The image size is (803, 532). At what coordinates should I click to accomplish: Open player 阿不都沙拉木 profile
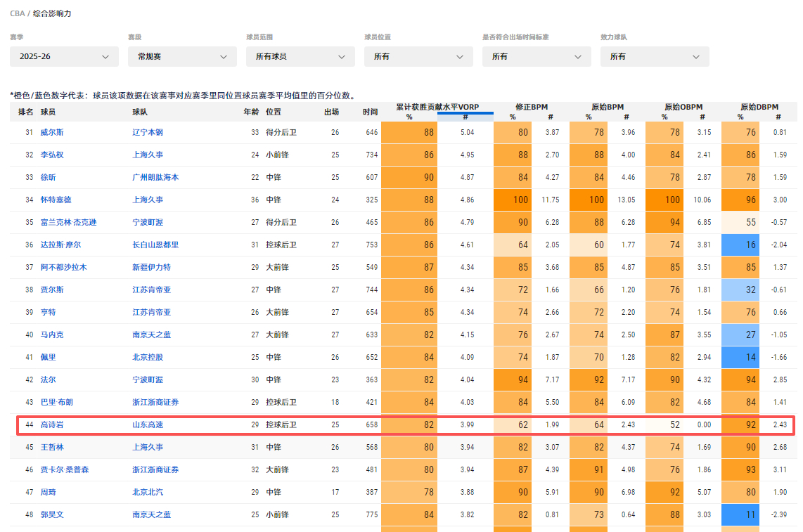point(63,267)
